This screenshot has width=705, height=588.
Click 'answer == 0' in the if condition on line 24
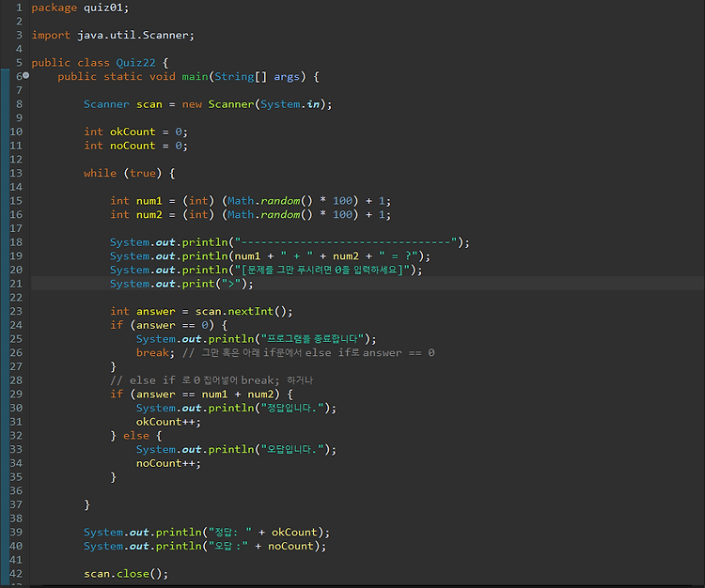click(x=172, y=325)
